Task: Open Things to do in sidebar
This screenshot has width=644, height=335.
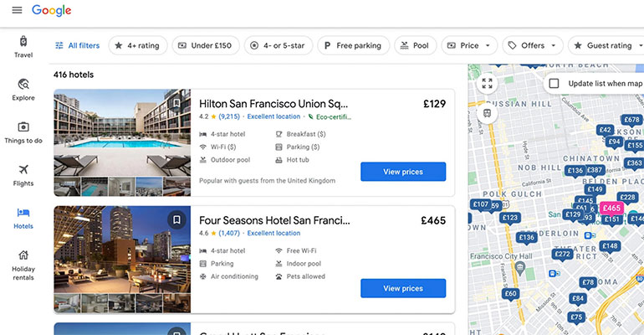Action: click(x=23, y=132)
